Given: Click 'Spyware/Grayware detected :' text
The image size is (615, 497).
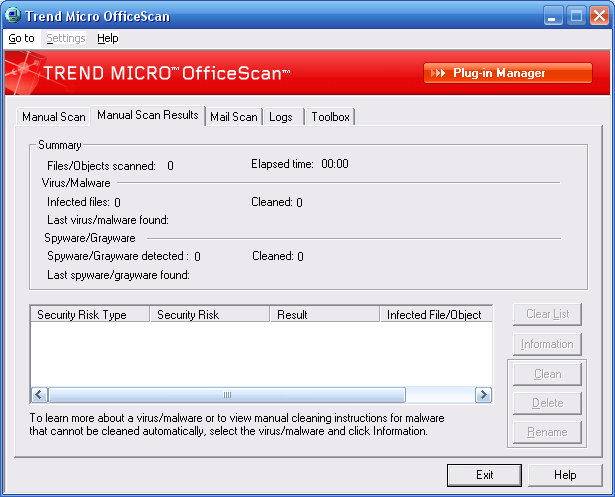Looking at the screenshot, I should coord(118,256).
